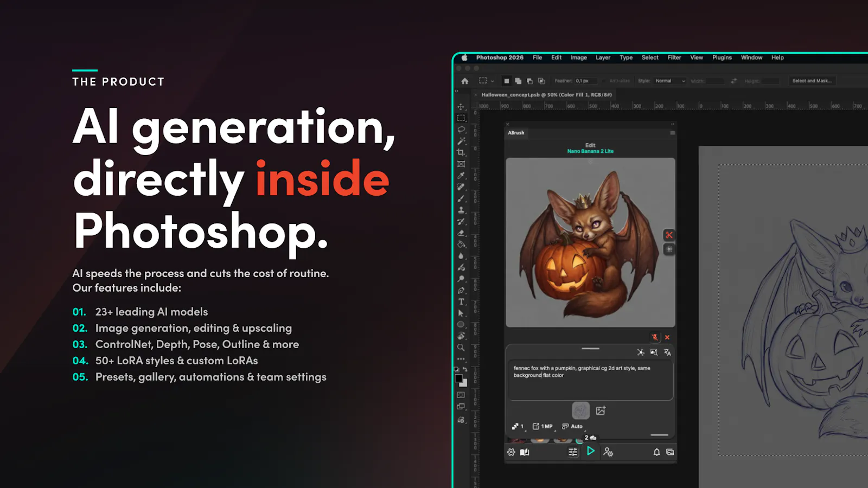Viewport: 868px width, 488px height.
Task: Select the History Brush tool
Action: 461,221
